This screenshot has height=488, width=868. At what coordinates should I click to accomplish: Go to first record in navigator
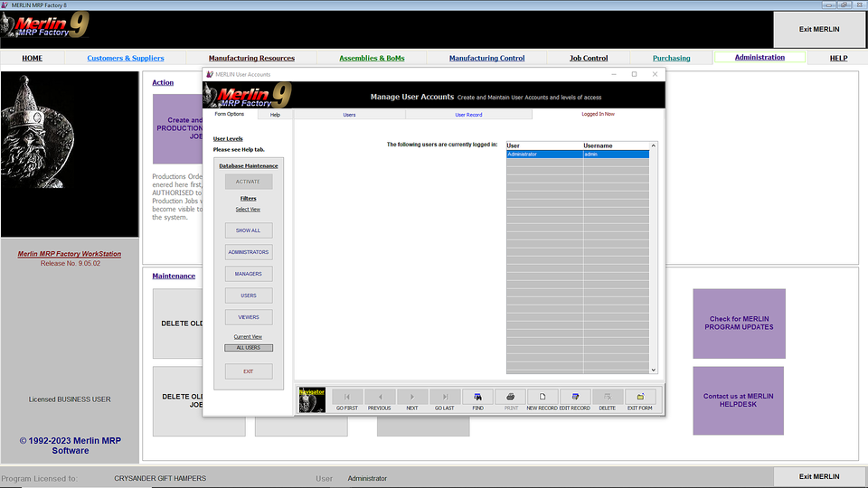(x=347, y=397)
